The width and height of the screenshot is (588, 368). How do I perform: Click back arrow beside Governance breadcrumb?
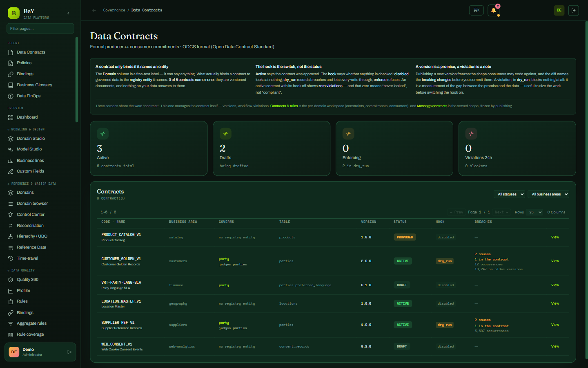[x=94, y=10]
